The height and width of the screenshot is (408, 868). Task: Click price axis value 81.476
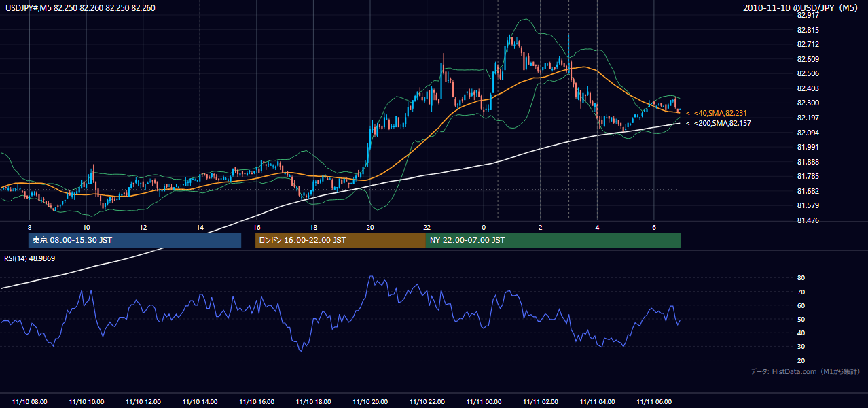coord(808,220)
